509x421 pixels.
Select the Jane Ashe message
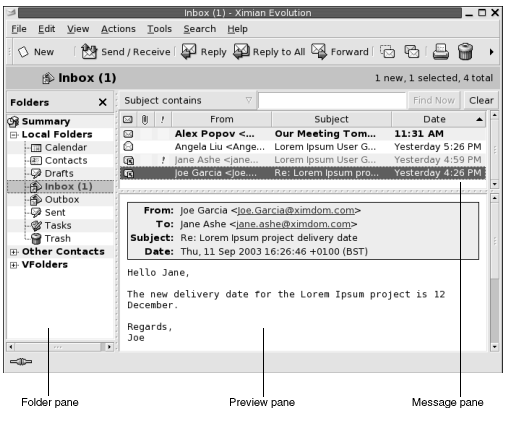click(x=303, y=160)
